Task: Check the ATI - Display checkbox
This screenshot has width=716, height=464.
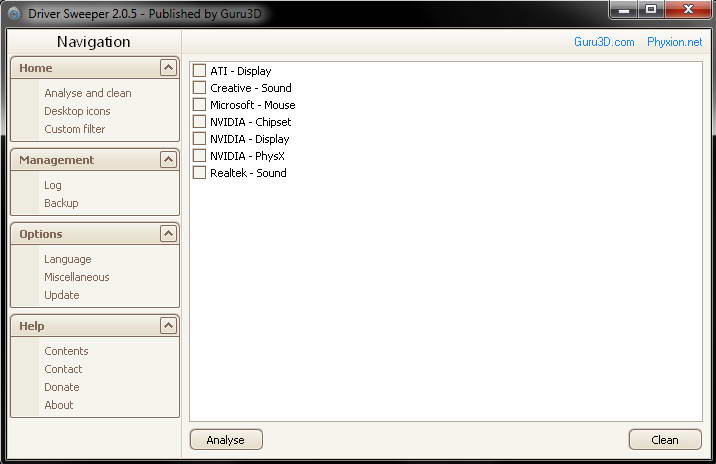Action: [x=199, y=71]
